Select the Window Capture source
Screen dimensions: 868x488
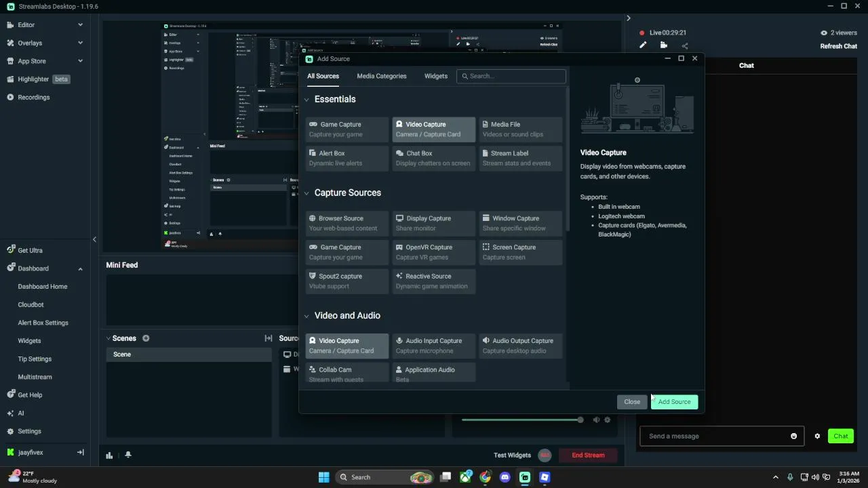[521, 223]
